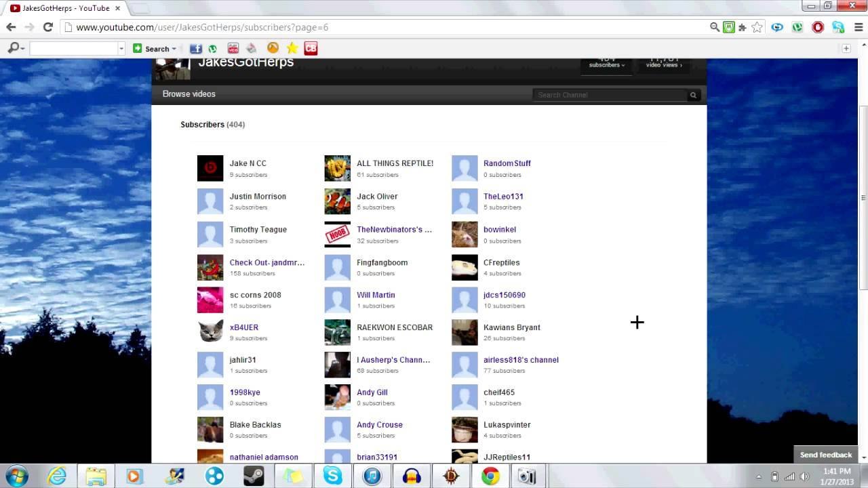The image size is (868, 488).
Task: Go back with the browser back arrow
Action: click(x=11, y=27)
